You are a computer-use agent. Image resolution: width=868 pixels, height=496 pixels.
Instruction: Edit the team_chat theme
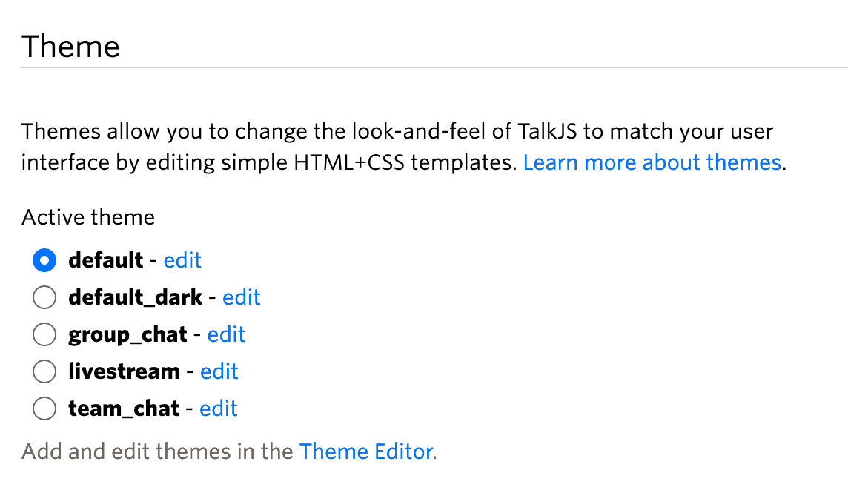(218, 409)
